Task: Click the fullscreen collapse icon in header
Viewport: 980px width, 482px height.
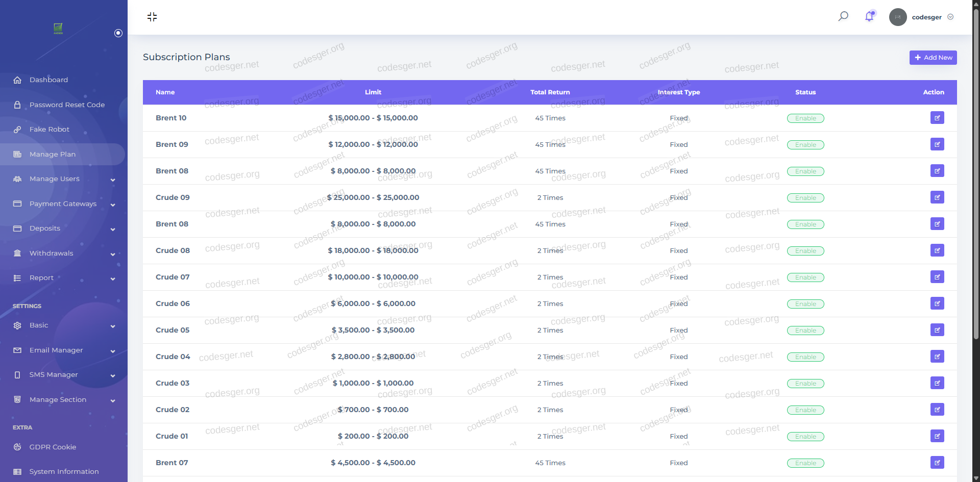Action: (x=152, y=17)
